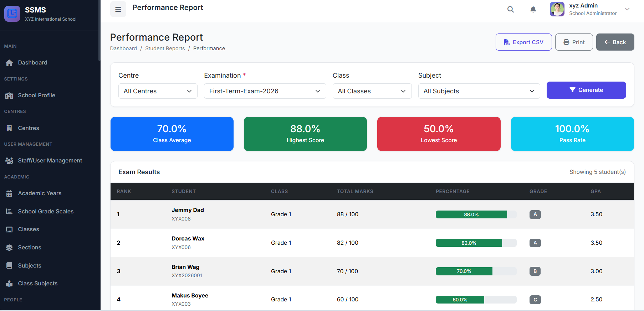Click the SSMS logo icon
644x311 pixels.
tap(12, 14)
